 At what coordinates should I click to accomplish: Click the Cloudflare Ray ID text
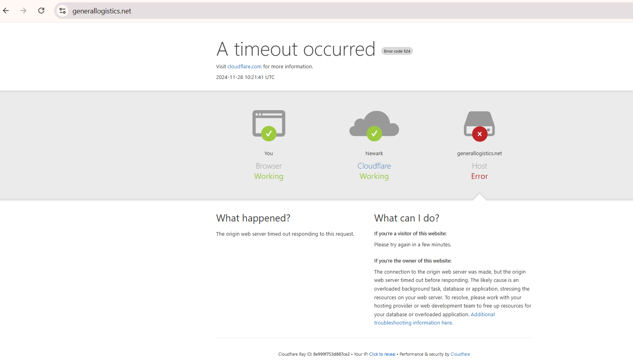click(x=314, y=354)
